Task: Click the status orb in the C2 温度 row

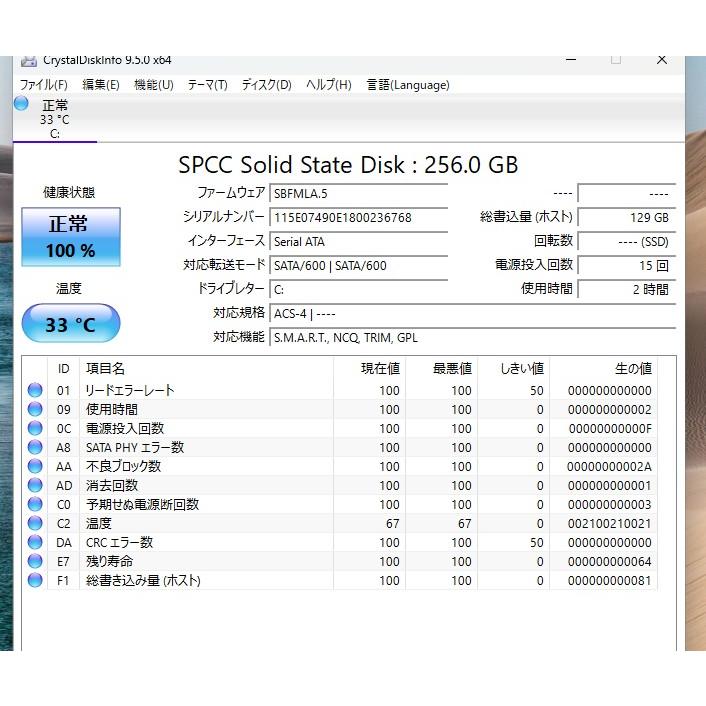Action: pyautogui.click(x=35, y=523)
